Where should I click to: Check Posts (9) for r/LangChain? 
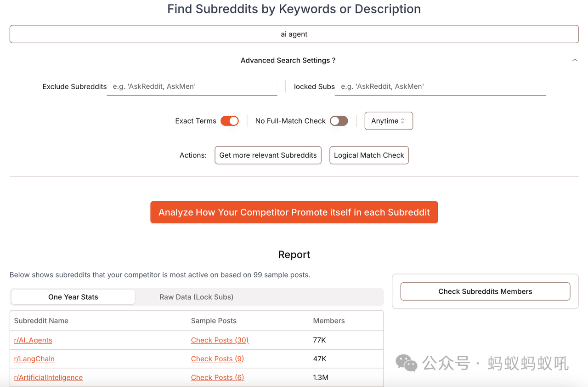coord(217,359)
